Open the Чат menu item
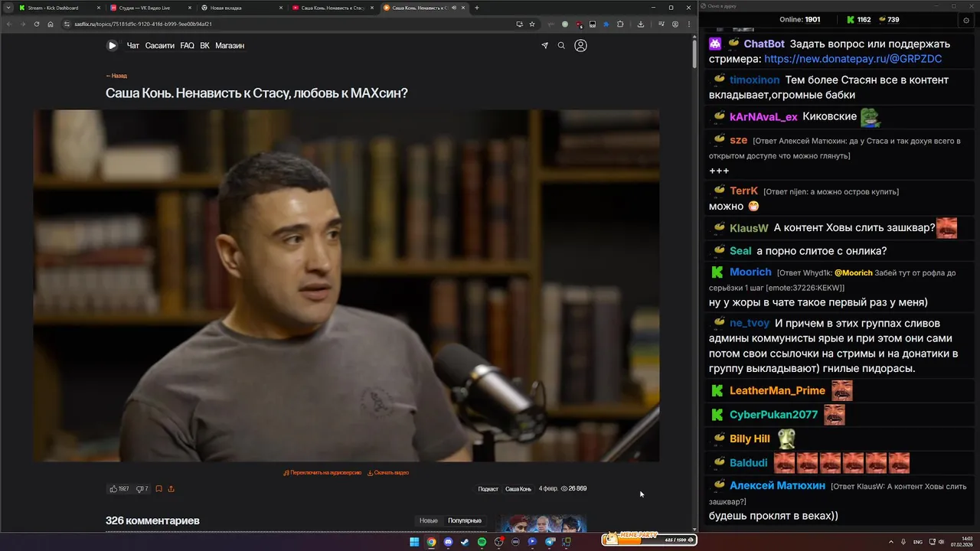The image size is (980, 551). click(x=133, y=46)
